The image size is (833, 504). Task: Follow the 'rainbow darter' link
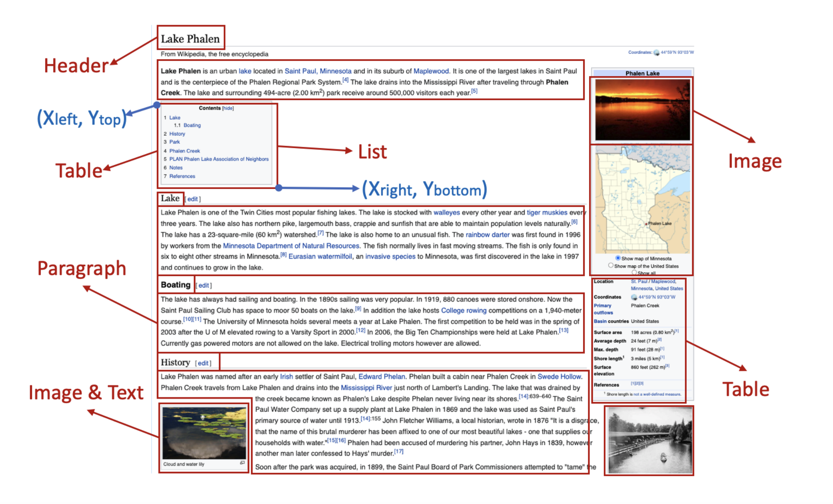click(x=487, y=234)
